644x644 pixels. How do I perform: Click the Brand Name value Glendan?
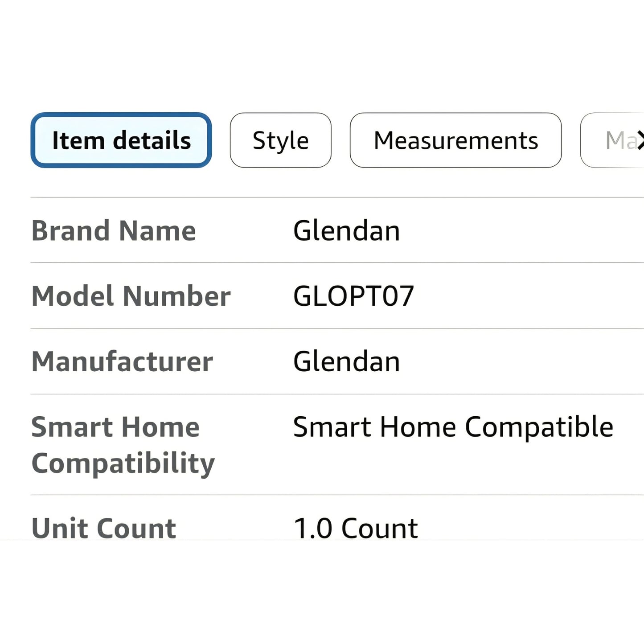(346, 231)
